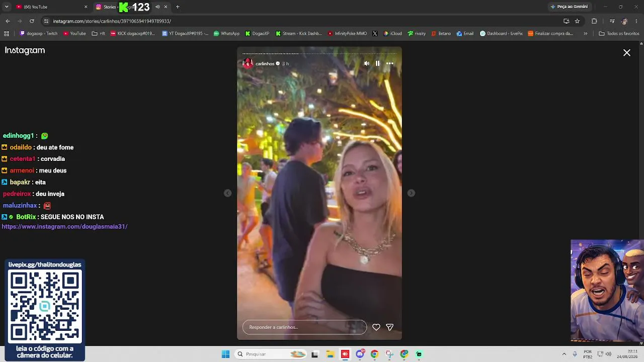This screenshot has width=644, height=362.
Task: Open Discord from the taskbar
Action: click(360, 354)
